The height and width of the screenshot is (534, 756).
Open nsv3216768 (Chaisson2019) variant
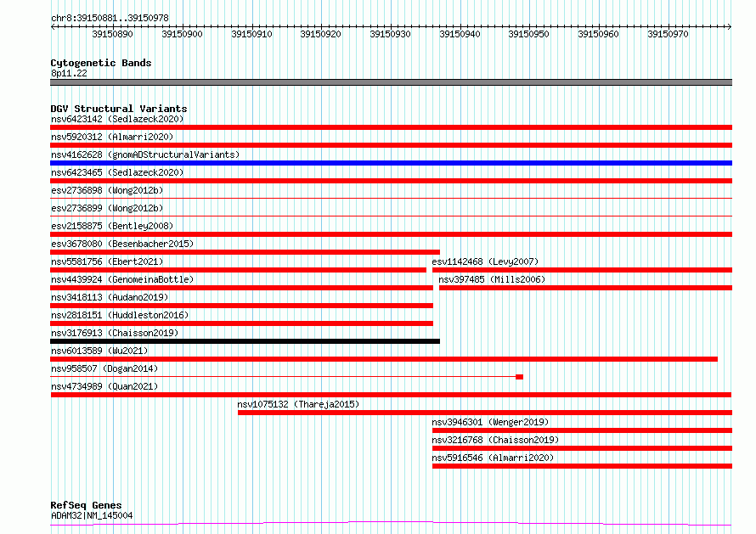[x=495, y=440]
